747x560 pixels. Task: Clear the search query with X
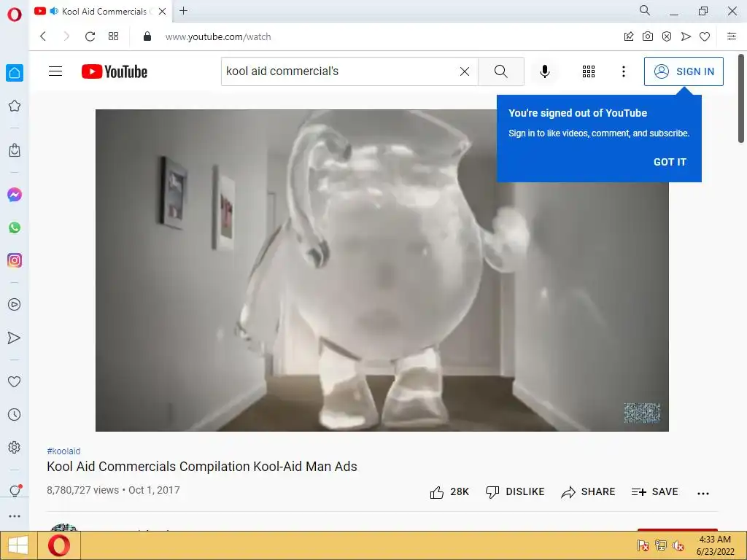click(x=465, y=71)
